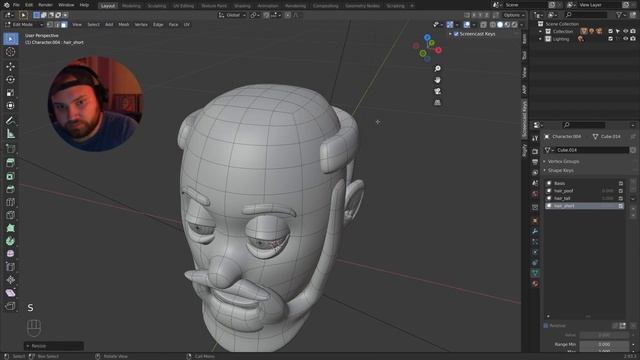640x360 pixels.
Task: Expand the Lighting collection in outliner
Action: point(540,39)
